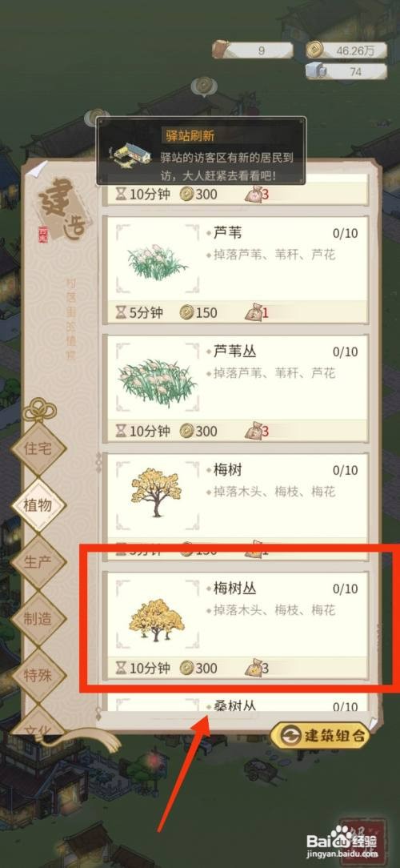Click the seed bag icon in 芦苇 row
Image resolution: width=400 pixels, height=868 pixels.
coord(254,313)
